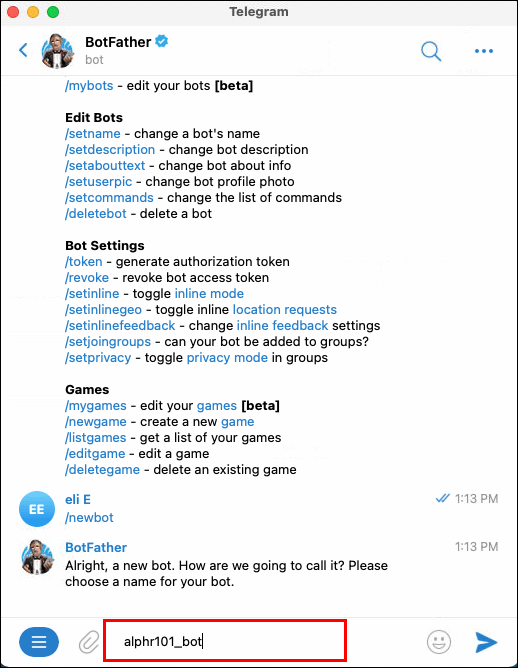The width and height of the screenshot is (518, 668).
Task: Click the /mybots command link
Action: pos(89,86)
